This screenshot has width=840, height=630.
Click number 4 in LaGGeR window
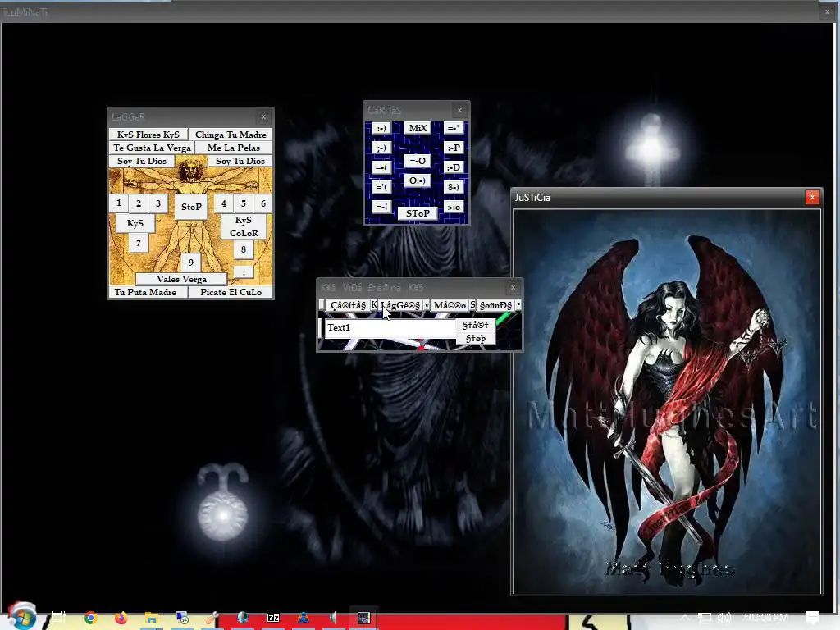point(224,203)
